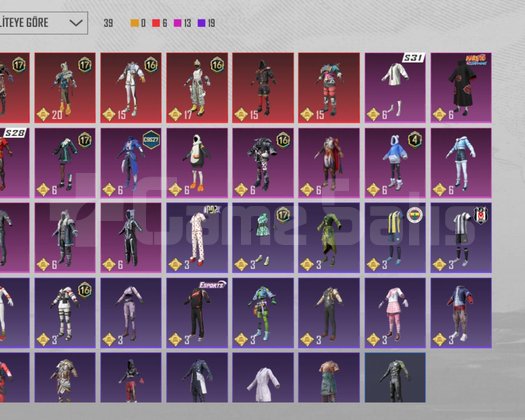Click the dropdown chevron arrow
This screenshot has width=525, height=420.
pos(76,23)
